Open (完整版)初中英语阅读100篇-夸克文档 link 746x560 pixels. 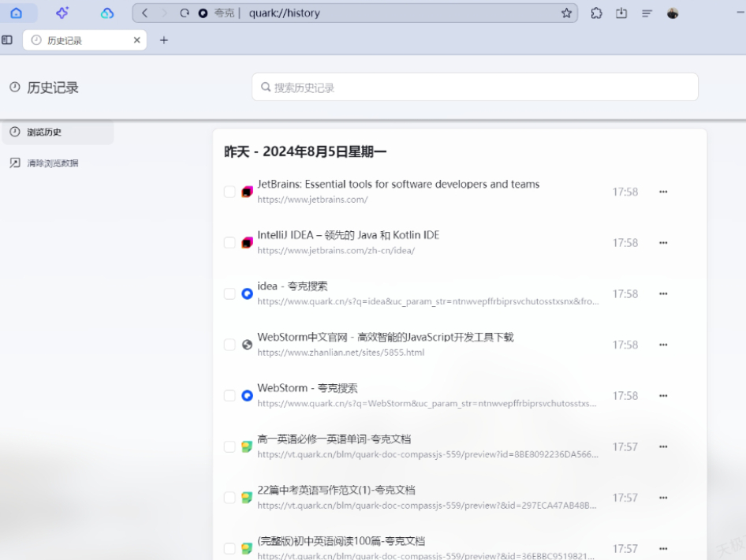click(x=341, y=541)
